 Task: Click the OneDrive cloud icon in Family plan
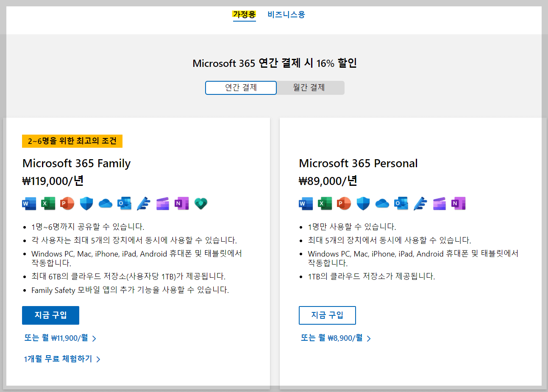(106, 204)
